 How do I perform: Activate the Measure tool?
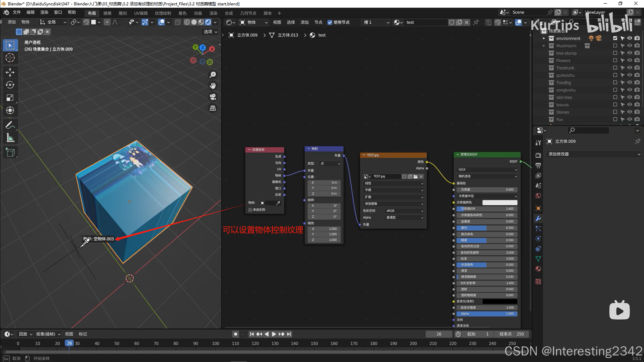(x=10, y=138)
